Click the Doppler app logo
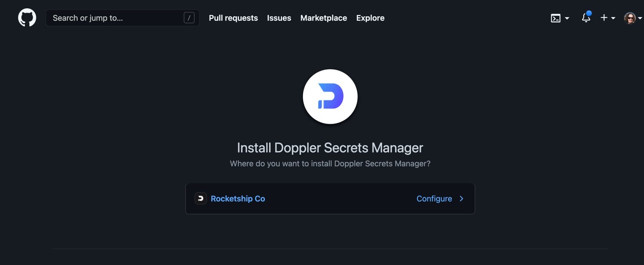This screenshot has height=265, width=644. [330, 97]
